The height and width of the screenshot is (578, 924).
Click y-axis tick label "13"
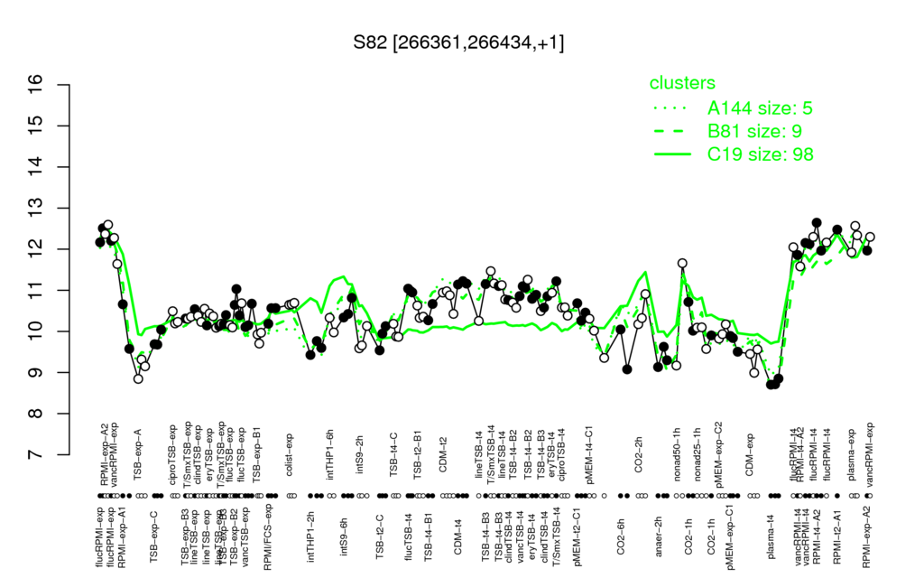tap(36, 209)
